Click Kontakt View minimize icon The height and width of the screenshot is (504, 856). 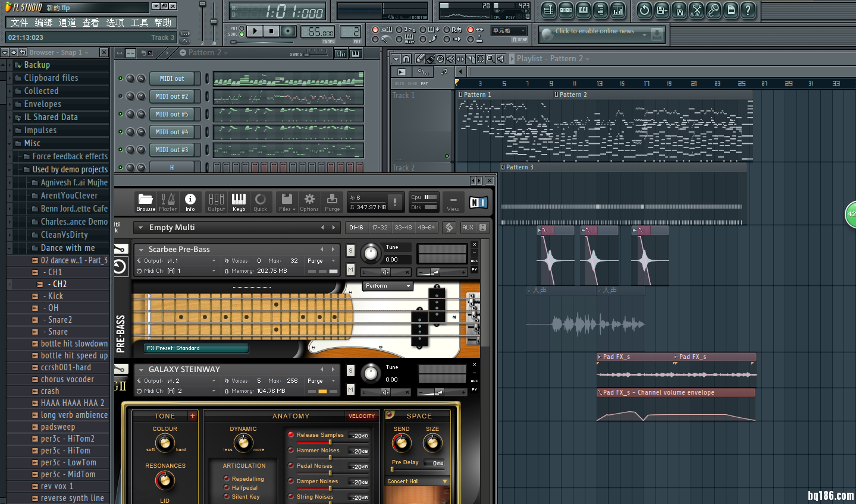pyautogui.click(x=453, y=202)
